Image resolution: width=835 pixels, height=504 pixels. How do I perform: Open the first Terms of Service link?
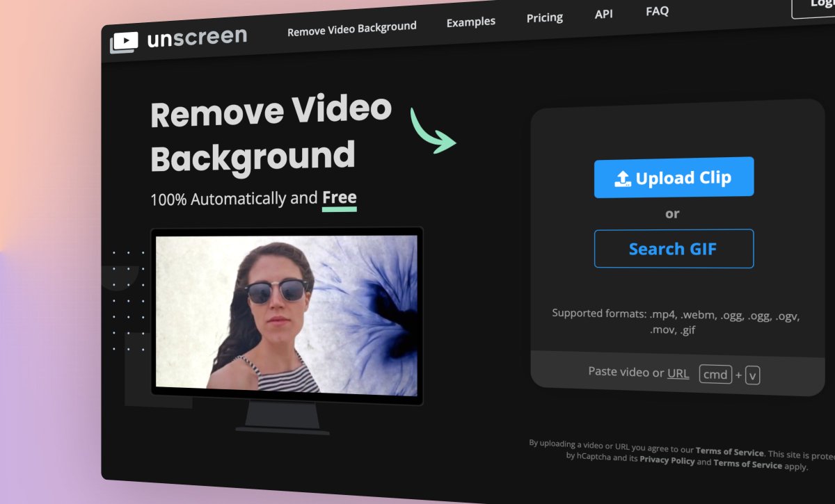(729, 452)
